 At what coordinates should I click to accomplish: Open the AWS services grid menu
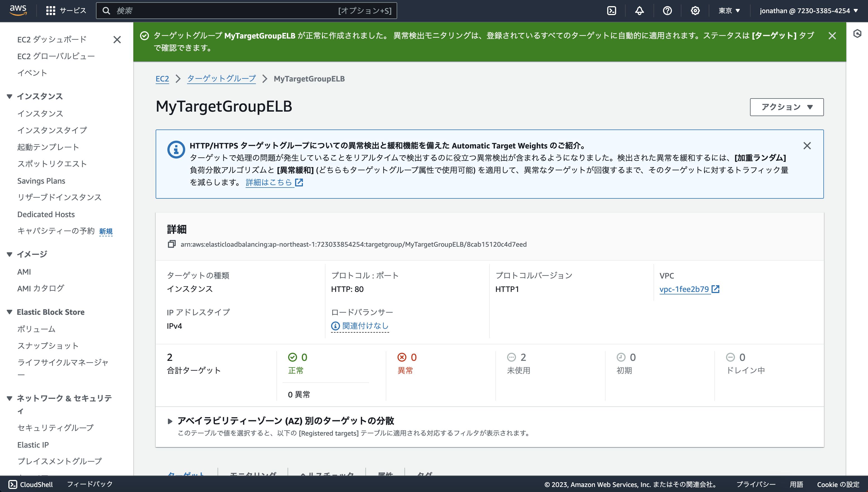(51, 11)
